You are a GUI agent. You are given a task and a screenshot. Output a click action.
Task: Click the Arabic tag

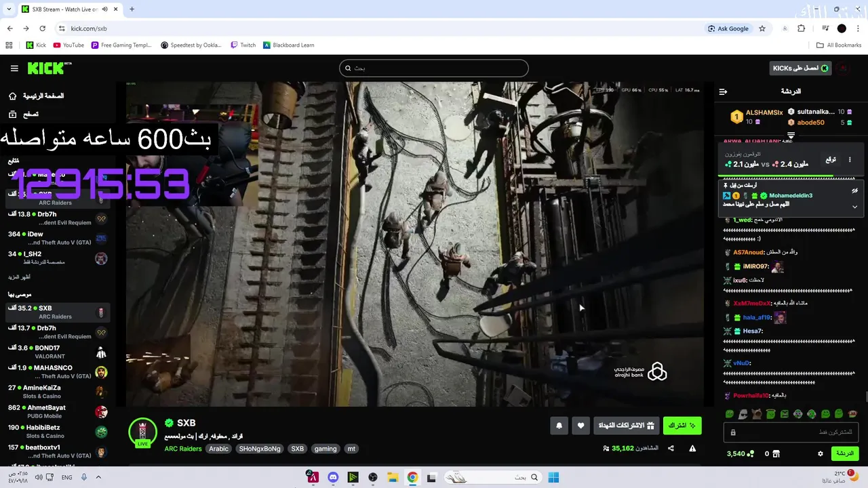(218, 449)
